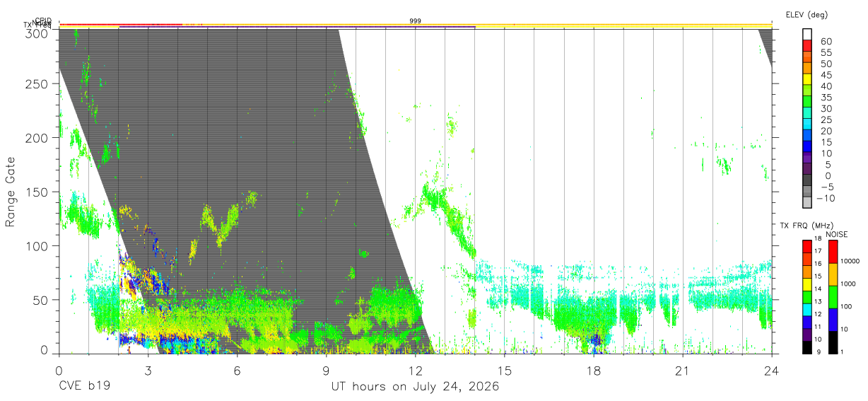Click the '999' CPID value above the plot
868x401 pixels.
click(415, 21)
